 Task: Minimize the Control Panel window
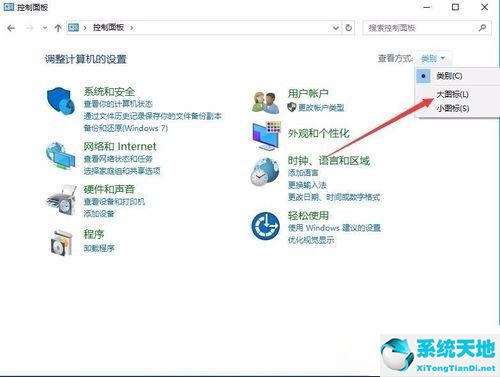tap(427, 7)
